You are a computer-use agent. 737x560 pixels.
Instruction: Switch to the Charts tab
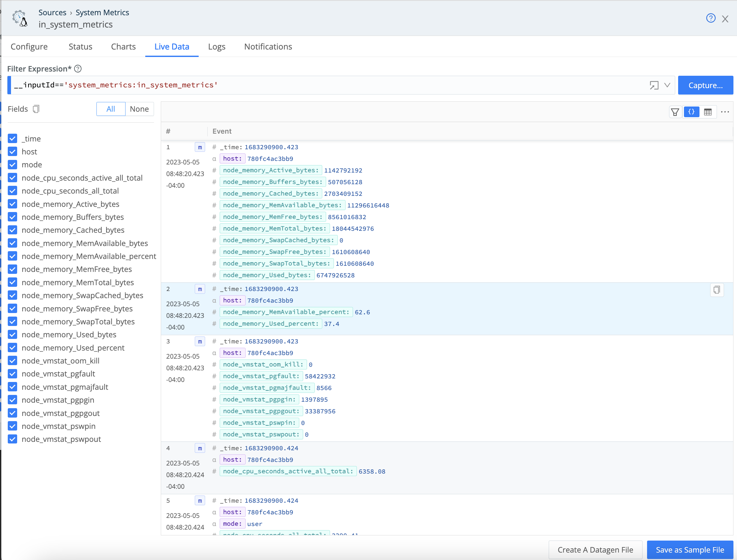(123, 47)
